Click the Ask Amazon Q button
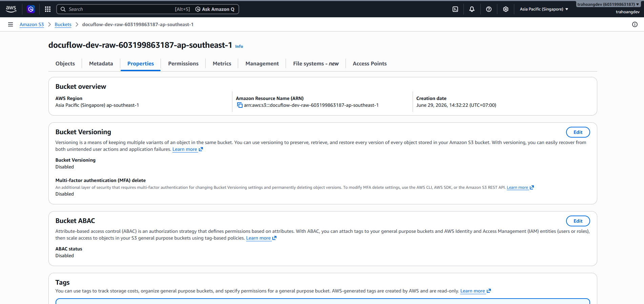Screen dimensions: 644x304 coord(215,9)
